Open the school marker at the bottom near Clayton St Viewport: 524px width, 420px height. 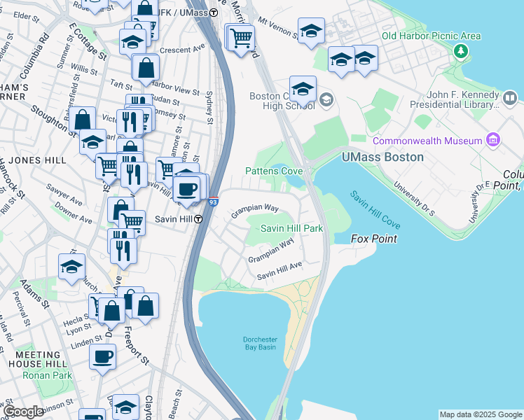coord(125,407)
